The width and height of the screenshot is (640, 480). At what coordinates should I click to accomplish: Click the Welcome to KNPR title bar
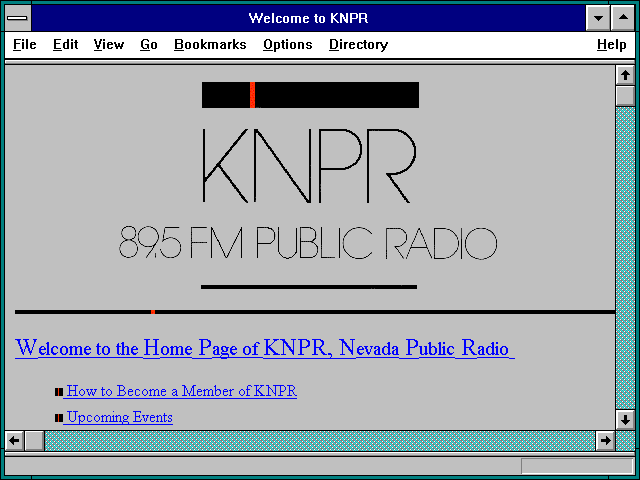click(x=308, y=18)
